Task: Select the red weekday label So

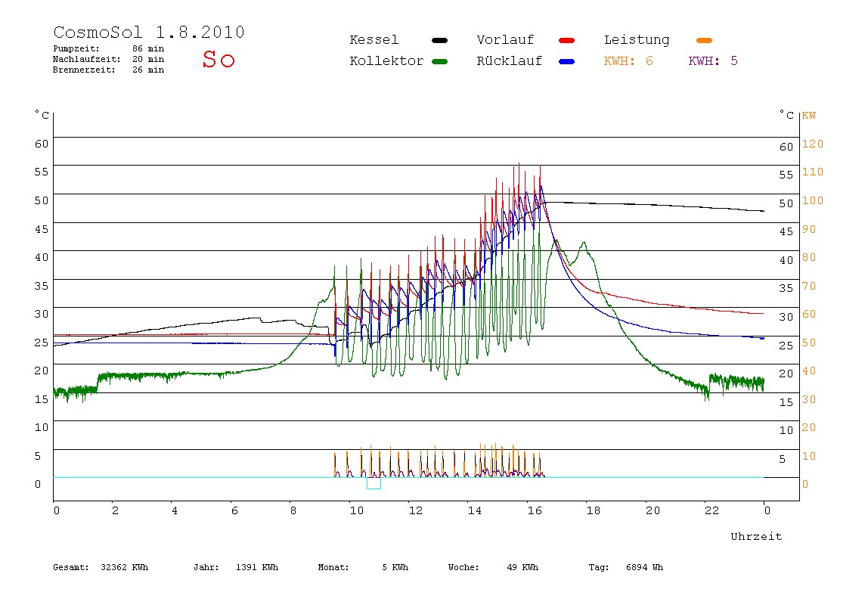Action: tap(219, 59)
